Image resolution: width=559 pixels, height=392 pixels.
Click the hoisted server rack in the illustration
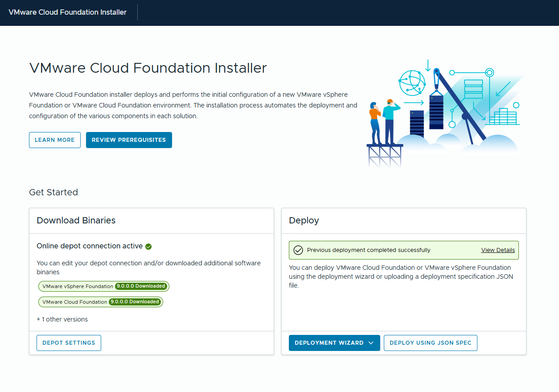tap(436, 111)
